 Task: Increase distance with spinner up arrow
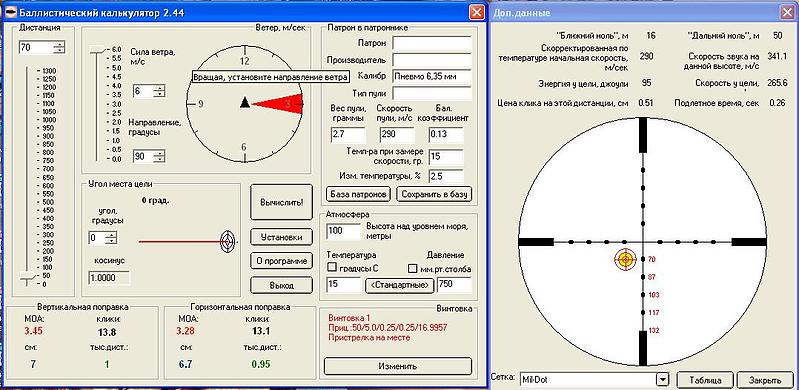point(60,45)
